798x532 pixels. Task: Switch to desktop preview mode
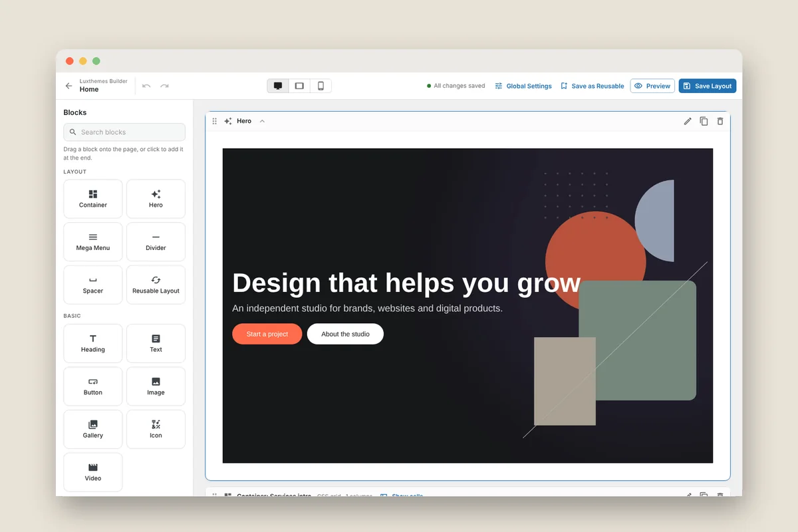click(x=278, y=86)
